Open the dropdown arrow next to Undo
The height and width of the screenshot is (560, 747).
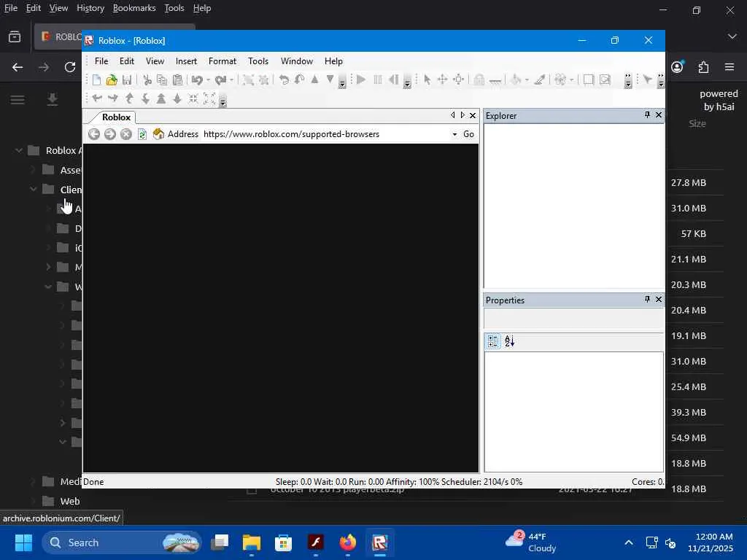(x=208, y=80)
